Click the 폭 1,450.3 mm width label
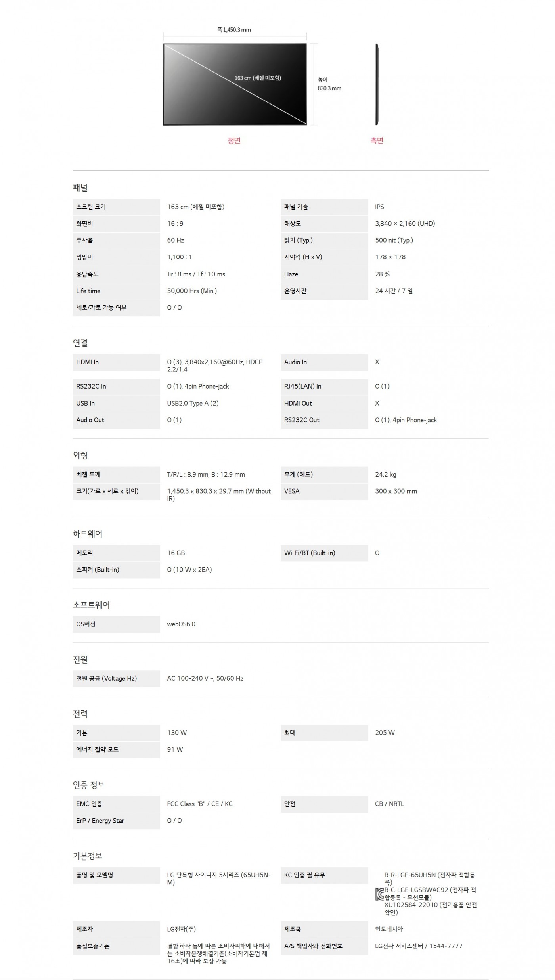The width and height of the screenshot is (555, 980). [234, 30]
